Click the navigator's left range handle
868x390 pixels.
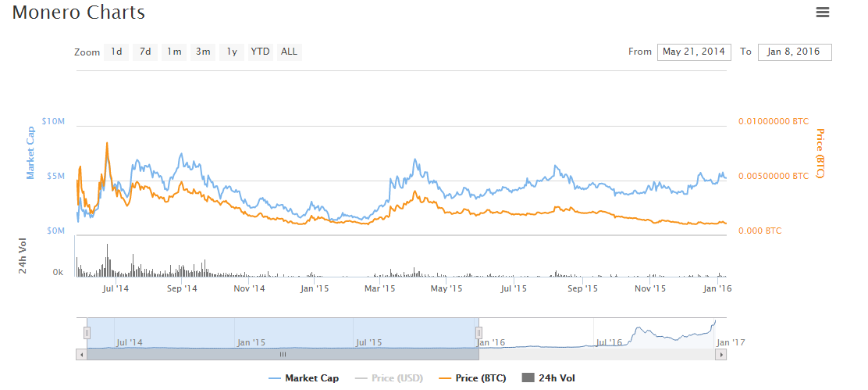(87, 332)
